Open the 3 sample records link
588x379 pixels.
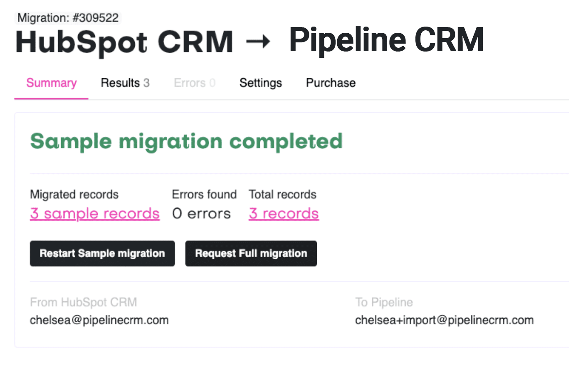pos(95,213)
